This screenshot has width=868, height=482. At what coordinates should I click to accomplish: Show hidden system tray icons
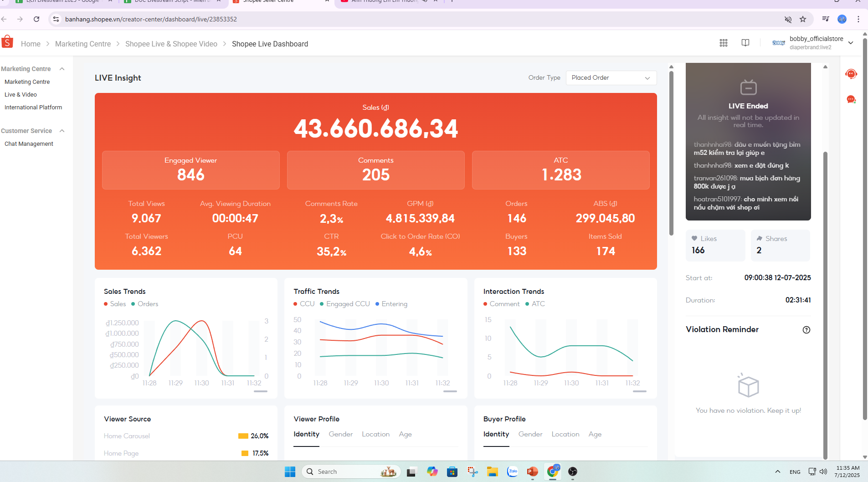point(778,472)
